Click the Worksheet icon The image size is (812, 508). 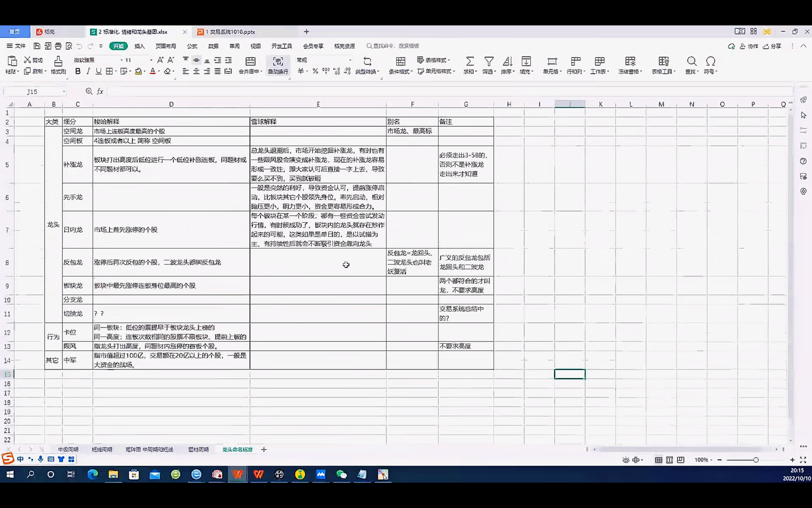tap(599, 61)
